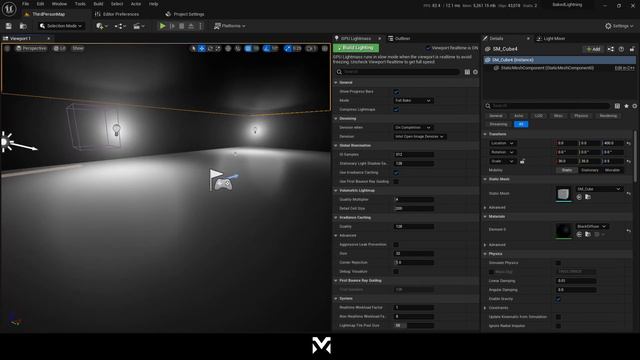Toggle the Scale lock ratio icon
The width and height of the screenshot is (640, 360).
click(522, 161)
